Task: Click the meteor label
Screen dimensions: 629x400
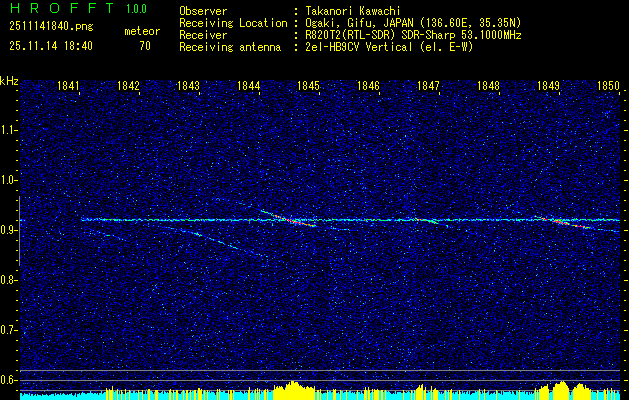Action: click(x=142, y=31)
